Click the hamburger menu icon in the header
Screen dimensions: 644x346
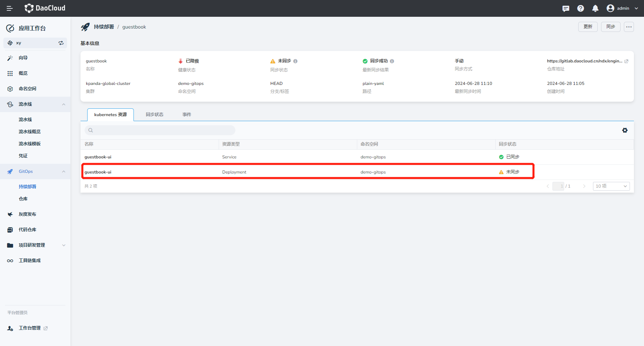[10, 8]
